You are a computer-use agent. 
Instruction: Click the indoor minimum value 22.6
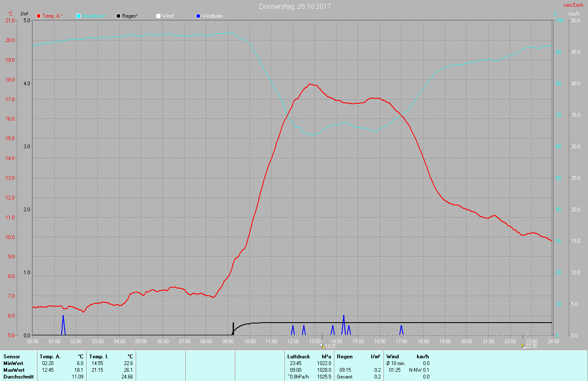(129, 363)
